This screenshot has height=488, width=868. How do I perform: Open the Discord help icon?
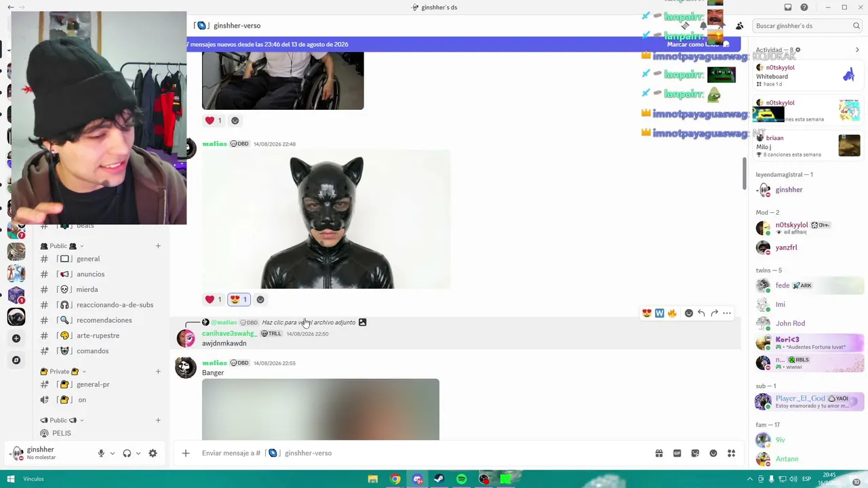pos(804,7)
